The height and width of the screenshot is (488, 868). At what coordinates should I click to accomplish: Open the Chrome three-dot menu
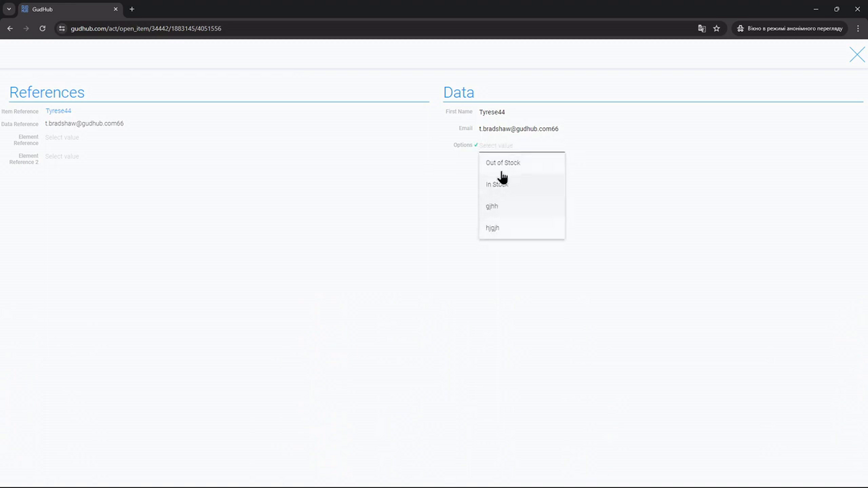858,28
